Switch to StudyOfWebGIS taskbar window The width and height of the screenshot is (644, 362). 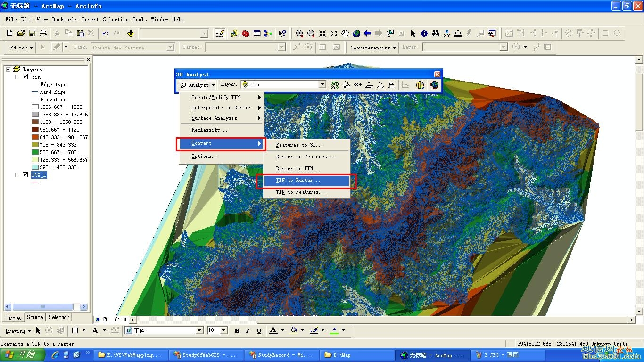206,355
